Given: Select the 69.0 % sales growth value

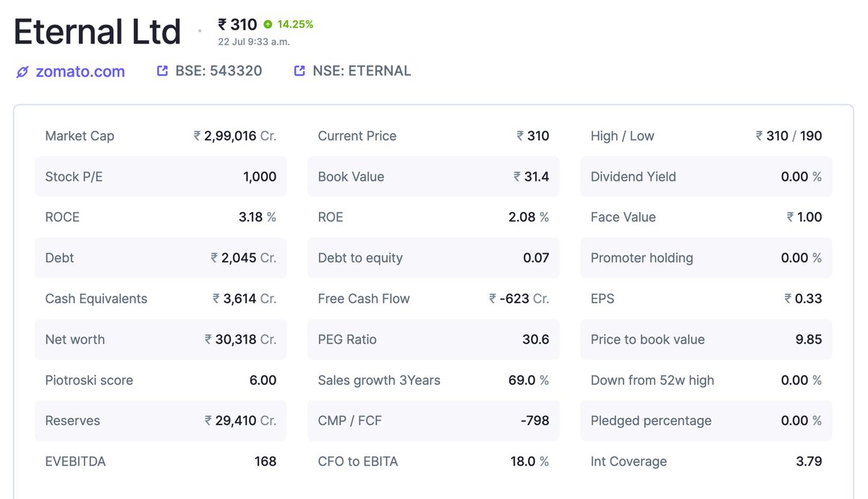Looking at the screenshot, I should coord(529,380).
